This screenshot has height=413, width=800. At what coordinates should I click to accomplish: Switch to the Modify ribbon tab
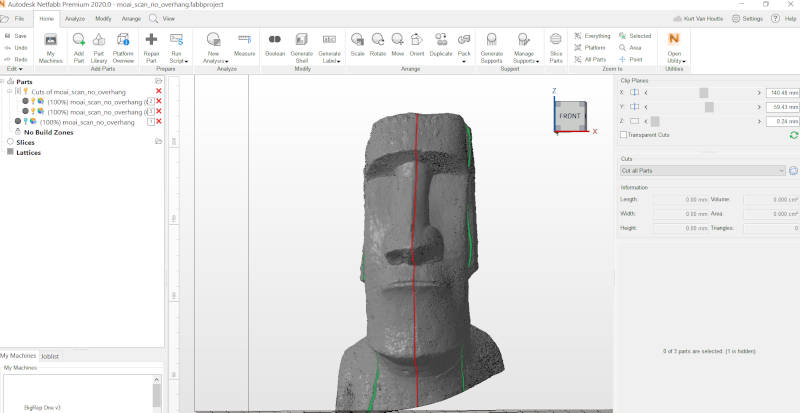[103, 18]
